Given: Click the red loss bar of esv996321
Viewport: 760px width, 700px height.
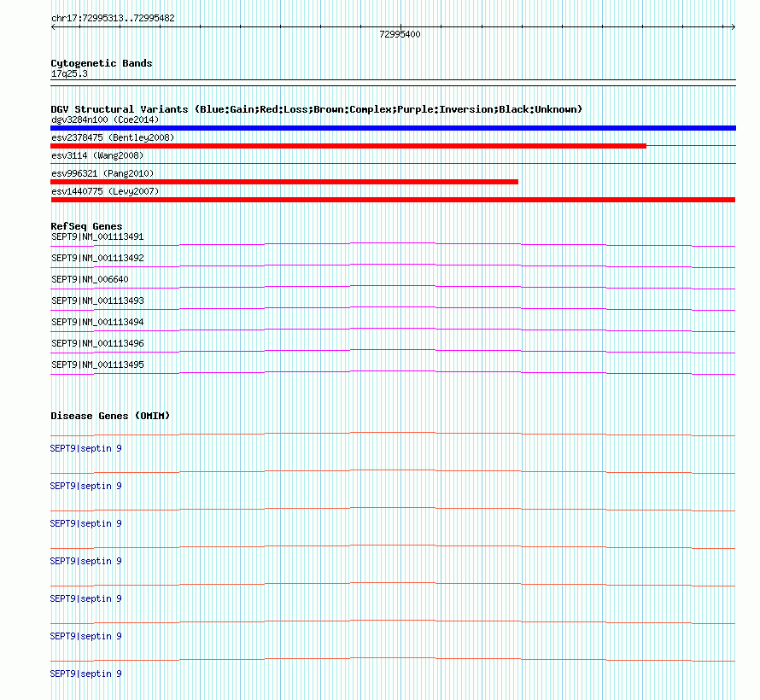Looking at the screenshot, I should (284, 182).
